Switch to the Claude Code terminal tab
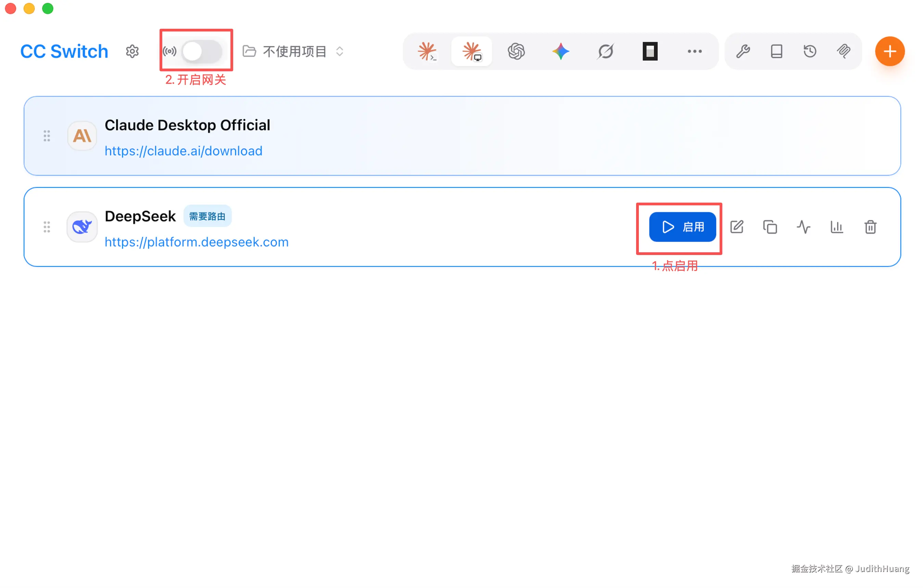This screenshot has width=923, height=588. click(x=427, y=51)
